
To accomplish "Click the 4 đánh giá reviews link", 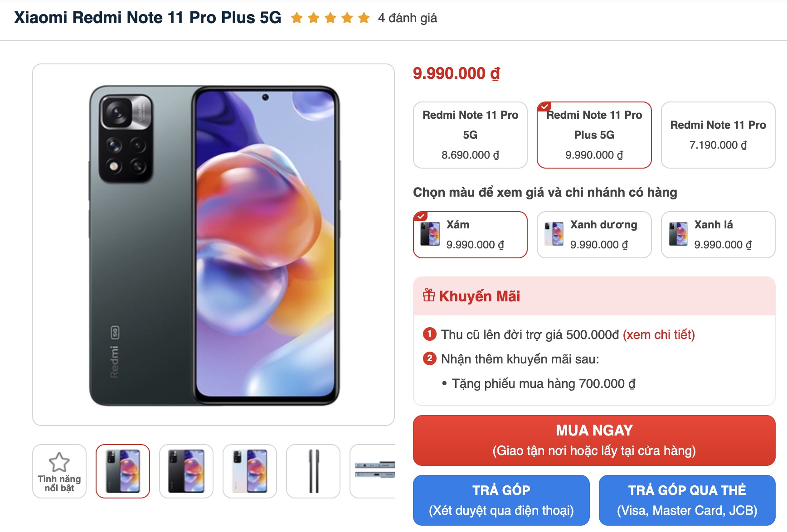I will pyautogui.click(x=408, y=18).
